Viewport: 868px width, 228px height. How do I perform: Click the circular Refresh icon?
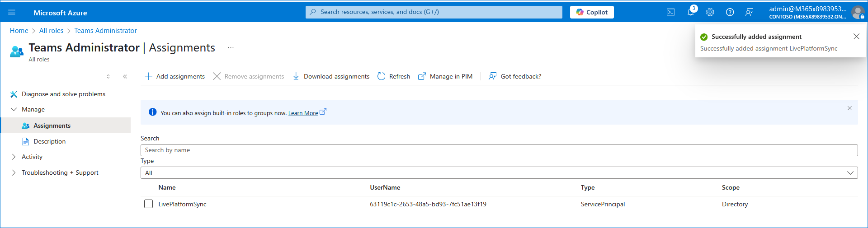point(381,76)
